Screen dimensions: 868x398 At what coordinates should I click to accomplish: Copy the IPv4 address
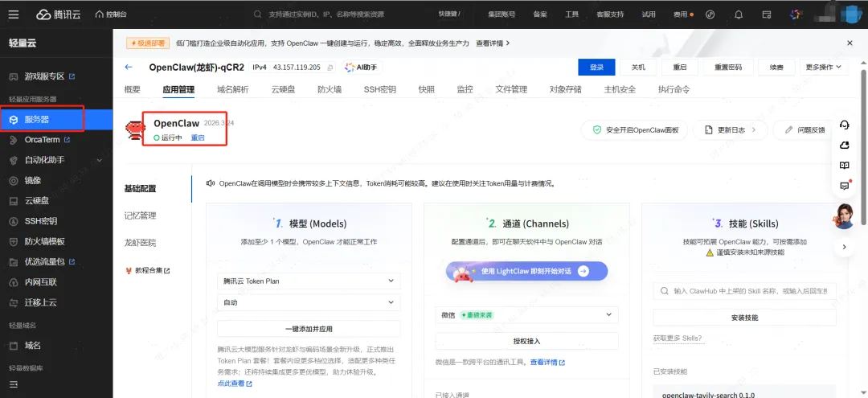pos(330,68)
